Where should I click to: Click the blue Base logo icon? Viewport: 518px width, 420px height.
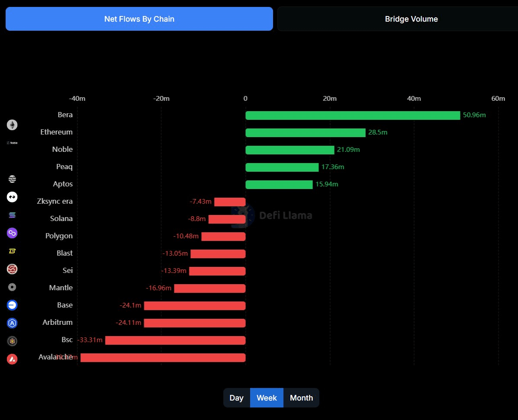click(x=12, y=305)
